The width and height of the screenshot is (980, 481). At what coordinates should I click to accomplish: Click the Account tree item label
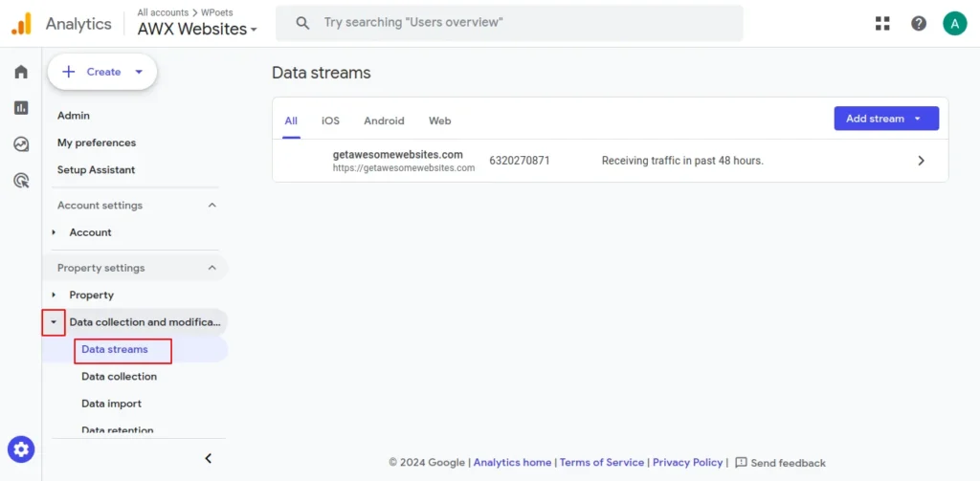90,232
